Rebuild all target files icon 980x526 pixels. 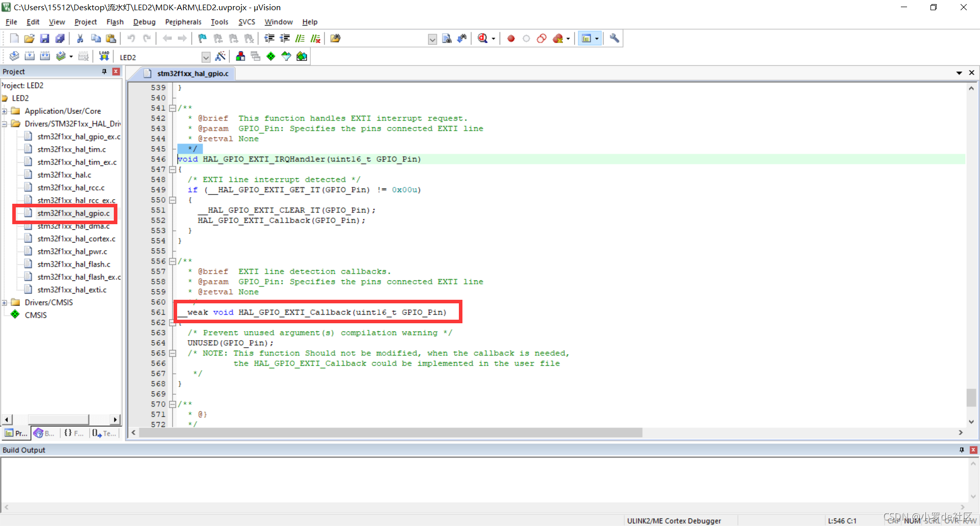(x=45, y=56)
